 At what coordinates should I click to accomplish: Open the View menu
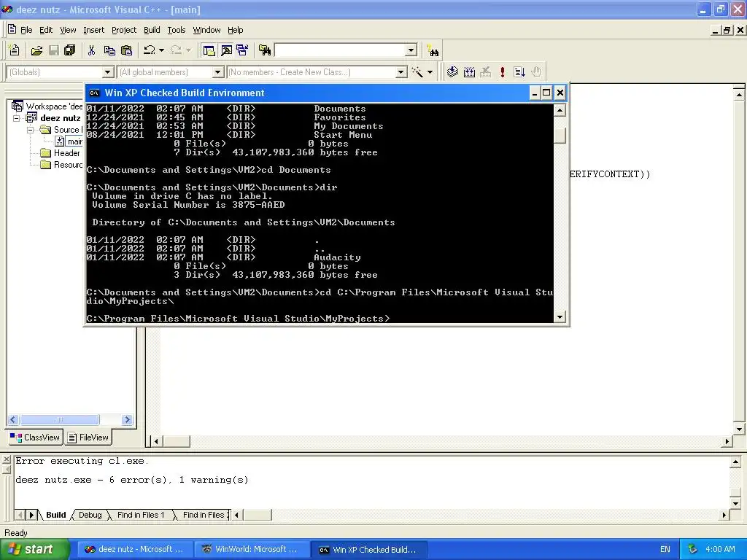click(68, 30)
